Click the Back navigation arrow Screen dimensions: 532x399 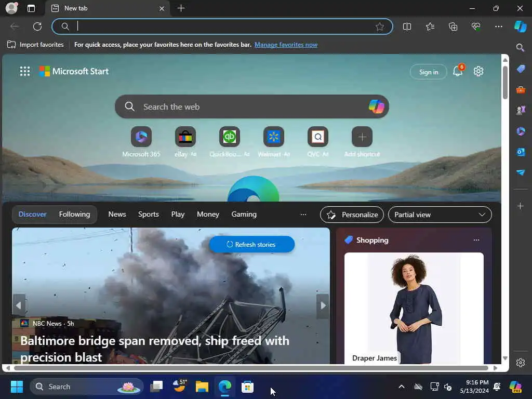[15, 26]
